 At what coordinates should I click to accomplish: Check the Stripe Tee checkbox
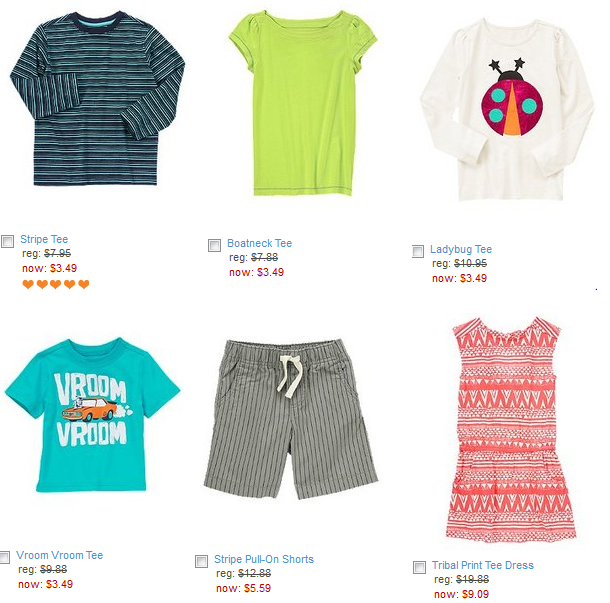[x=8, y=241]
